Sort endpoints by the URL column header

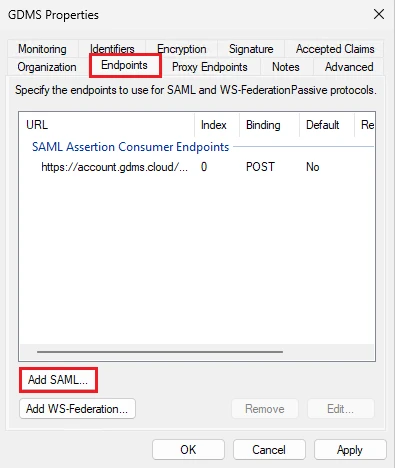pos(107,125)
